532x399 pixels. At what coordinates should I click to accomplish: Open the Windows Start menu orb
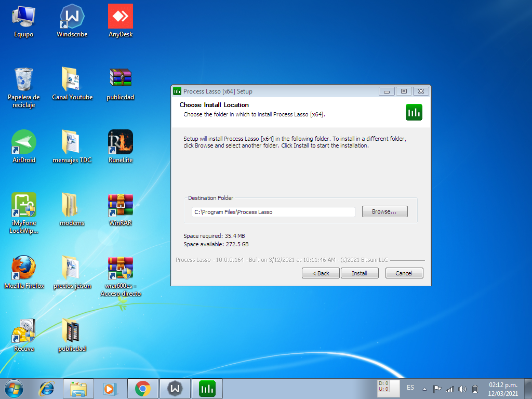(14, 389)
